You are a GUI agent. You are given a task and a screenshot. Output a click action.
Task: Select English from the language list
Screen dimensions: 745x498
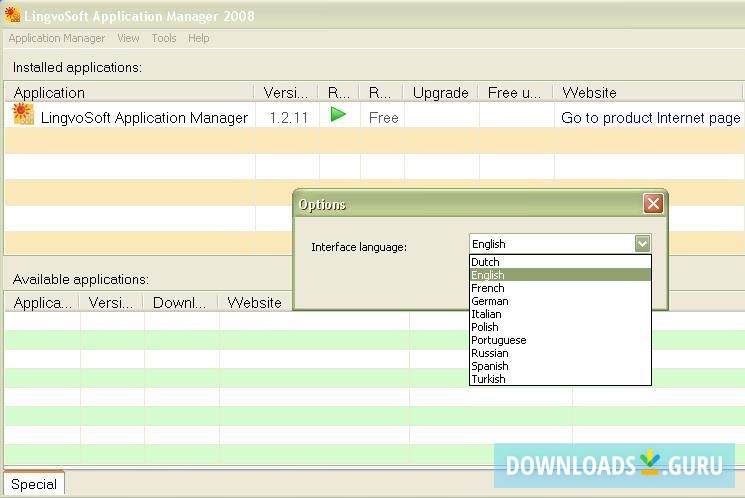[560, 275]
